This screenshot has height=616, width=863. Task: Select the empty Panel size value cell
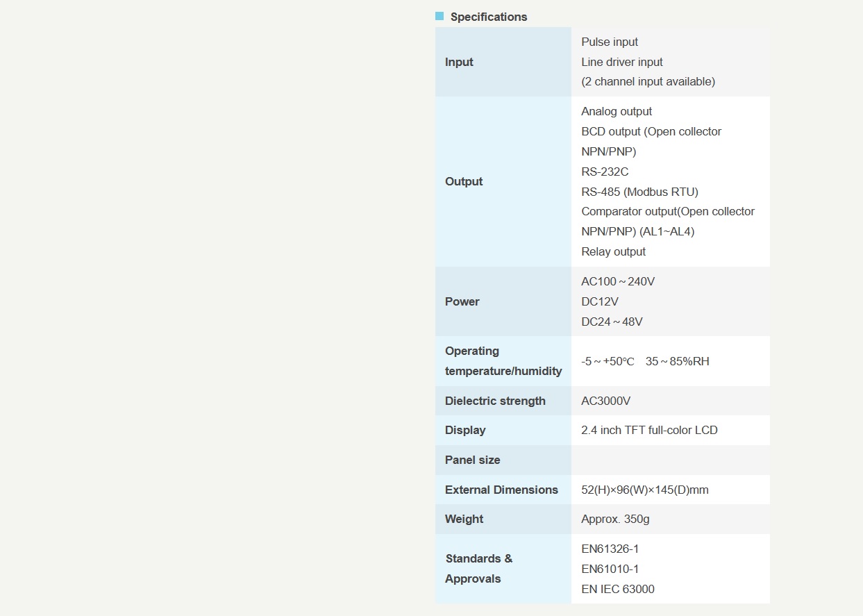(x=670, y=460)
